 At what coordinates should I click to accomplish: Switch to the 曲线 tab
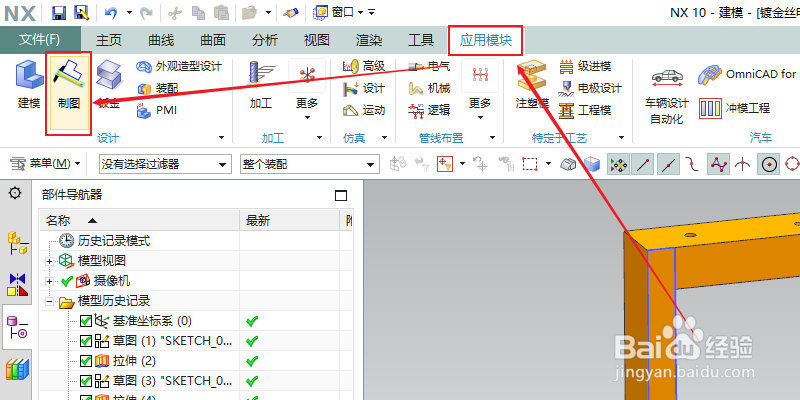pyautogui.click(x=161, y=40)
